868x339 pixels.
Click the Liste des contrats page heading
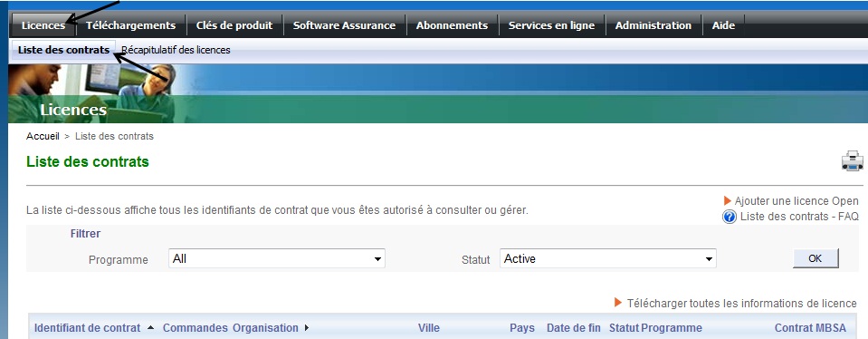[x=88, y=161]
